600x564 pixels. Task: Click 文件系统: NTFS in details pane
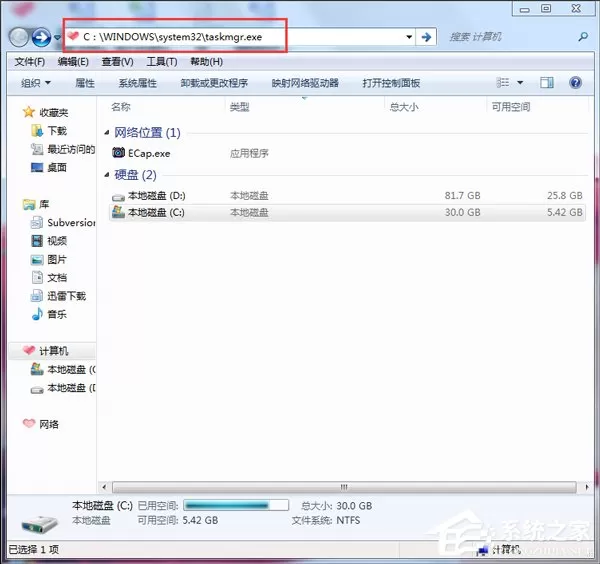tap(326, 520)
